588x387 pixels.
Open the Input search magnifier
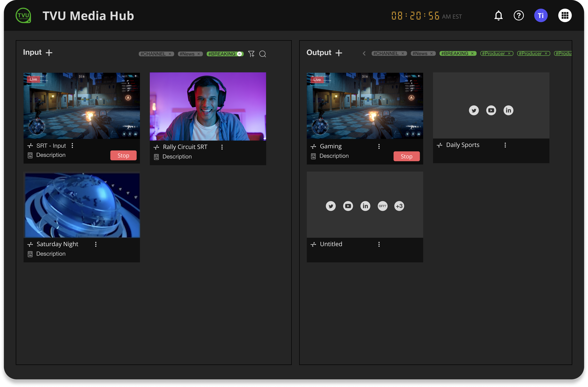[x=263, y=54]
